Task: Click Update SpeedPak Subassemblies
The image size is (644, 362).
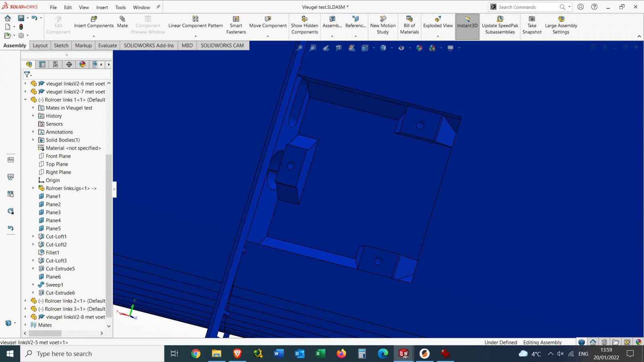Action: [500, 25]
